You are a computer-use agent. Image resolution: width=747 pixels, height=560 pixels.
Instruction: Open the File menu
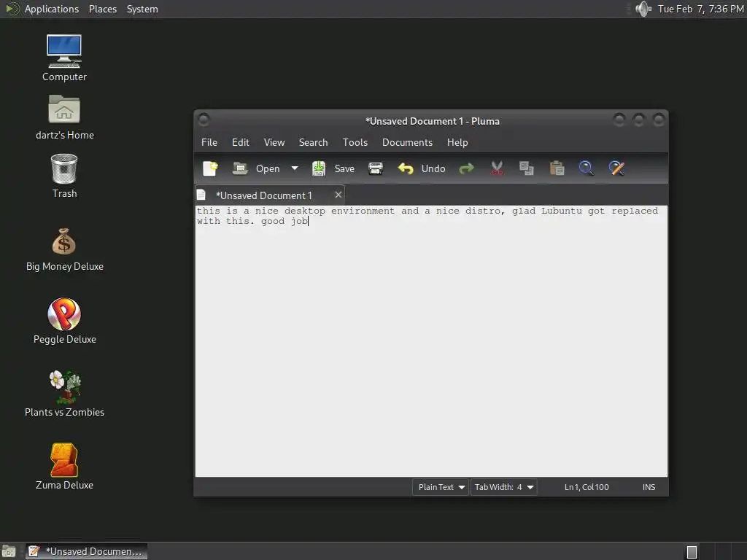pos(209,142)
